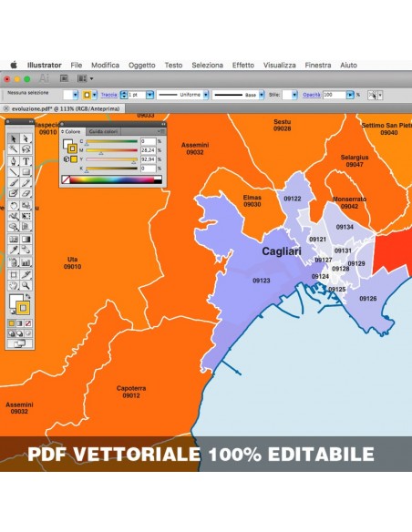
Task: Select the Blob Brush tool
Action: 14,193
